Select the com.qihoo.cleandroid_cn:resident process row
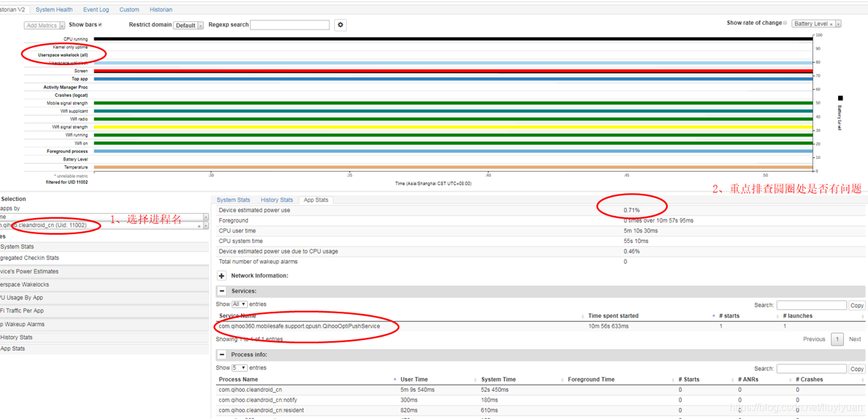Image resolution: width=868 pixels, height=419 pixels. click(x=540, y=410)
